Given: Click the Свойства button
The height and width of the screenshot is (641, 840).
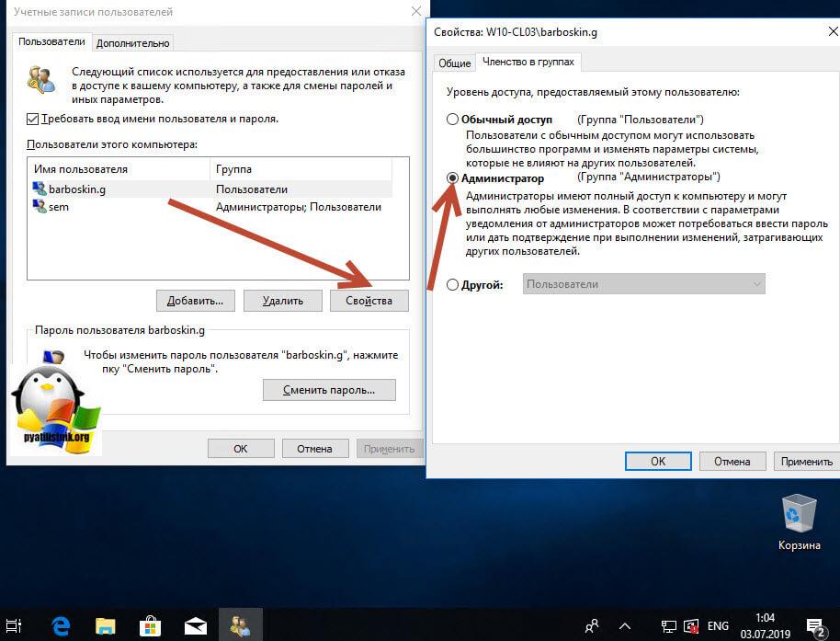Looking at the screenshot, I should [369, 301].
